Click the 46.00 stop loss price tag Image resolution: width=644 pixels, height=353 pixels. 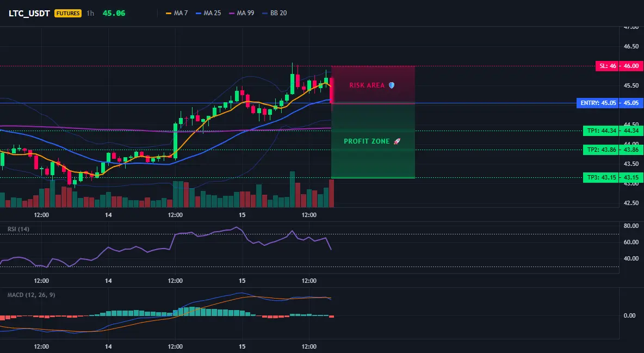click(x=631, y=66)
